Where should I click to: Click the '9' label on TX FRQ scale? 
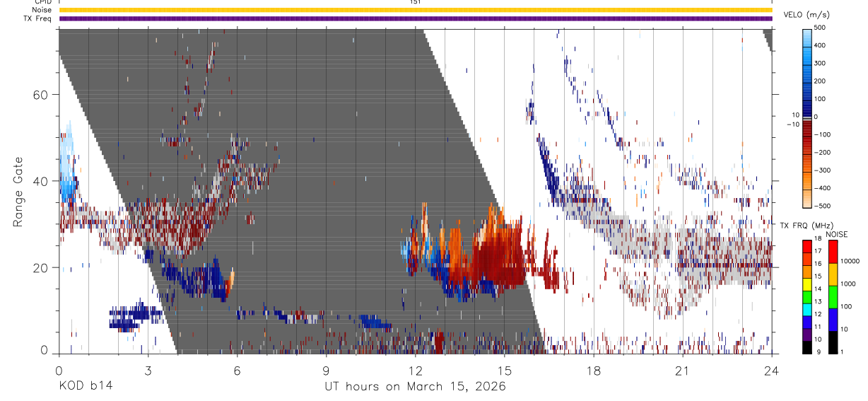(x=817, y=353)
